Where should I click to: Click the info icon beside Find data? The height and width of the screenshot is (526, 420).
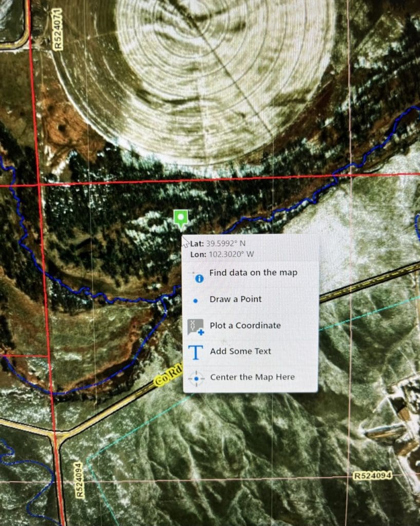199,278
